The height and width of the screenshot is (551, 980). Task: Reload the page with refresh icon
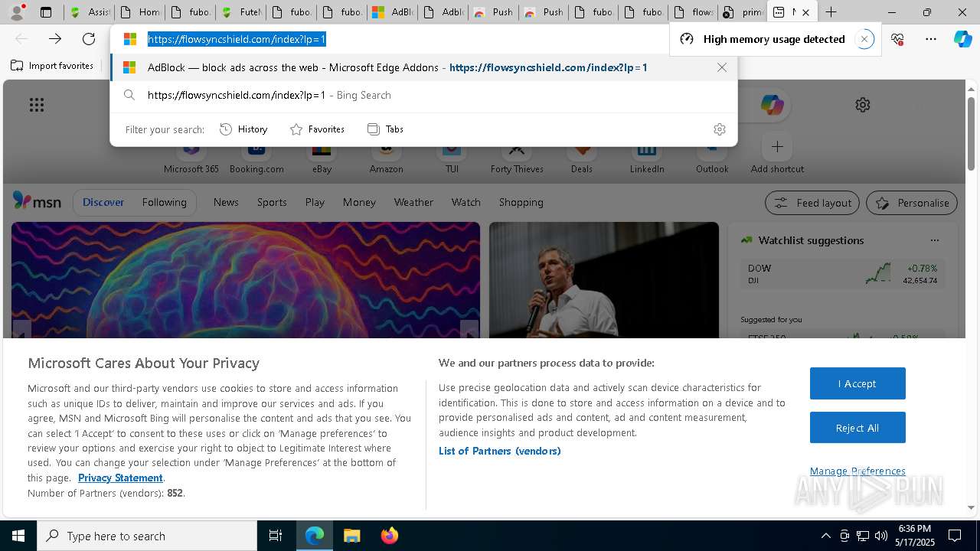[x=89, y=39]
